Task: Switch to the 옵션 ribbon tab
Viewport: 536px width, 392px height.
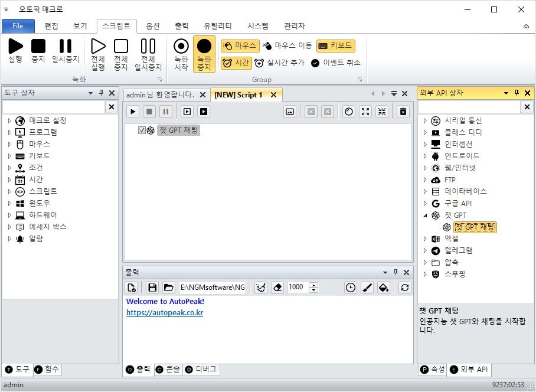Action: (153, 26)
